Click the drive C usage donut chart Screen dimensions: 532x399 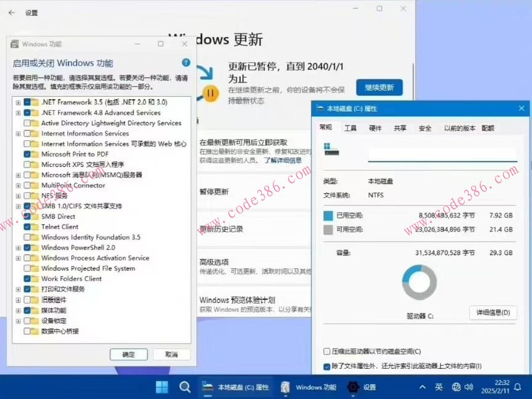[x=419, y=282]
